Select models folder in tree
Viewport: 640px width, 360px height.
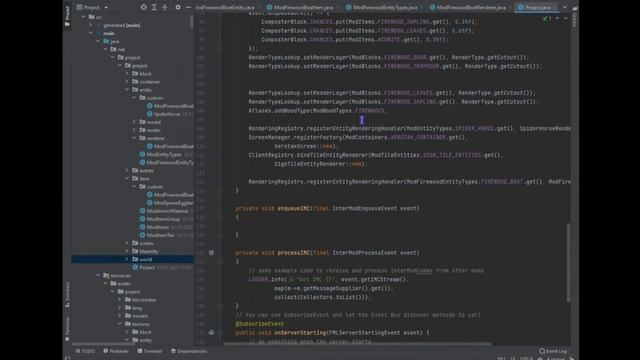(140, 316)
